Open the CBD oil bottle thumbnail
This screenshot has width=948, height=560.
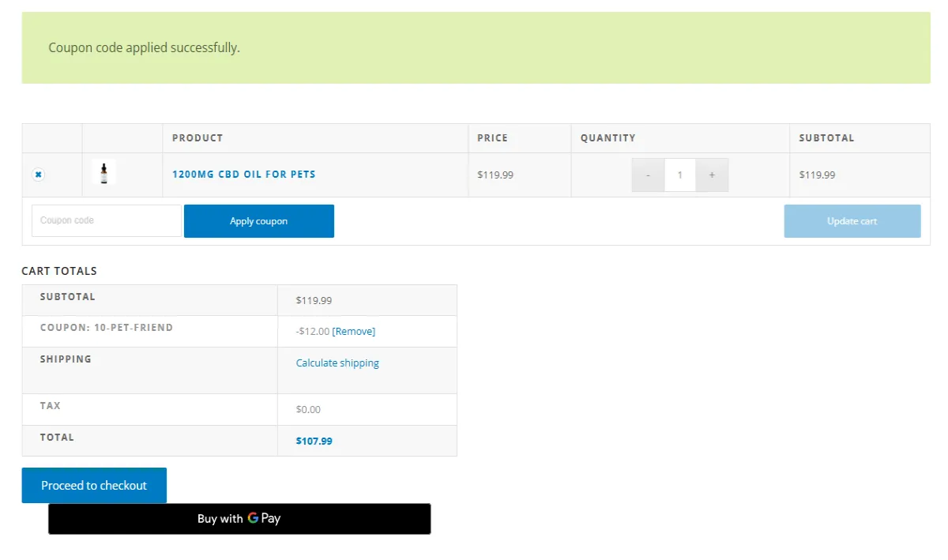point(103,172)
